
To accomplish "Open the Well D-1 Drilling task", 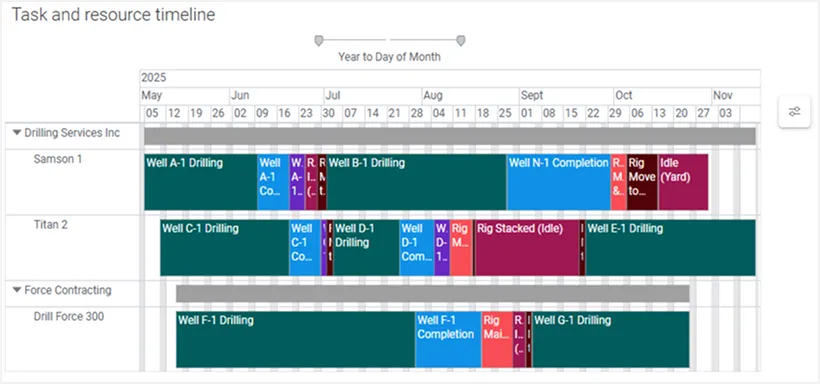I will click(366, 247).
